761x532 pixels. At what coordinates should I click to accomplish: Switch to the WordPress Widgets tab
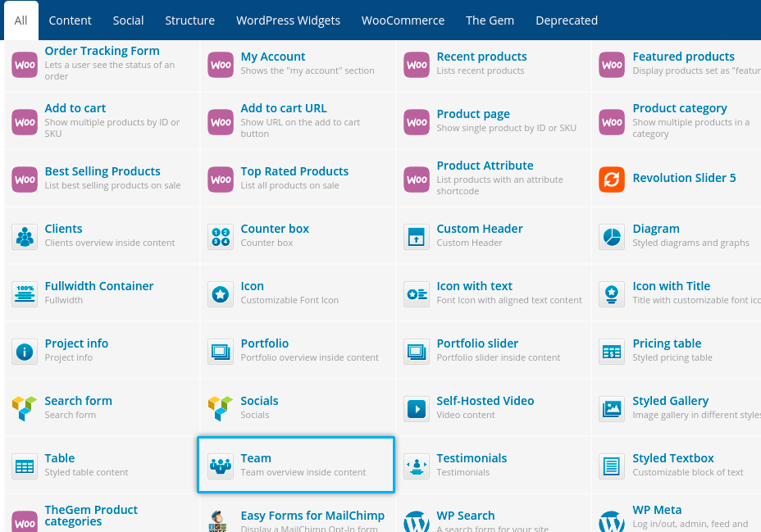tap(288, 20)
